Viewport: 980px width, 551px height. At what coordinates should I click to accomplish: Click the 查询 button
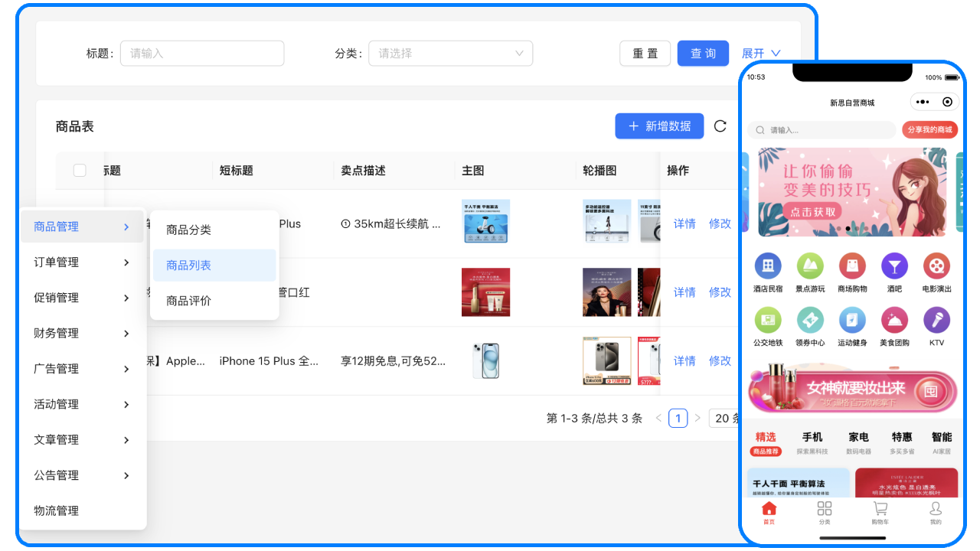703,54
